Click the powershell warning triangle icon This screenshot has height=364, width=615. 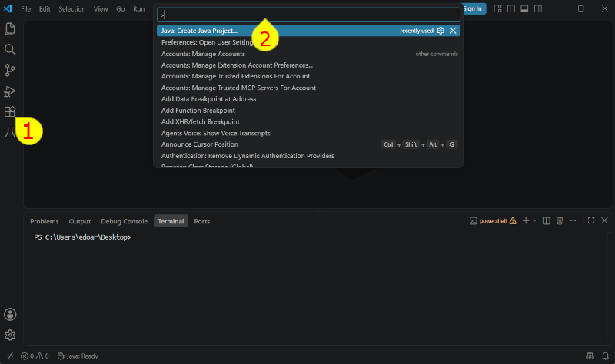tap(513, 221)
